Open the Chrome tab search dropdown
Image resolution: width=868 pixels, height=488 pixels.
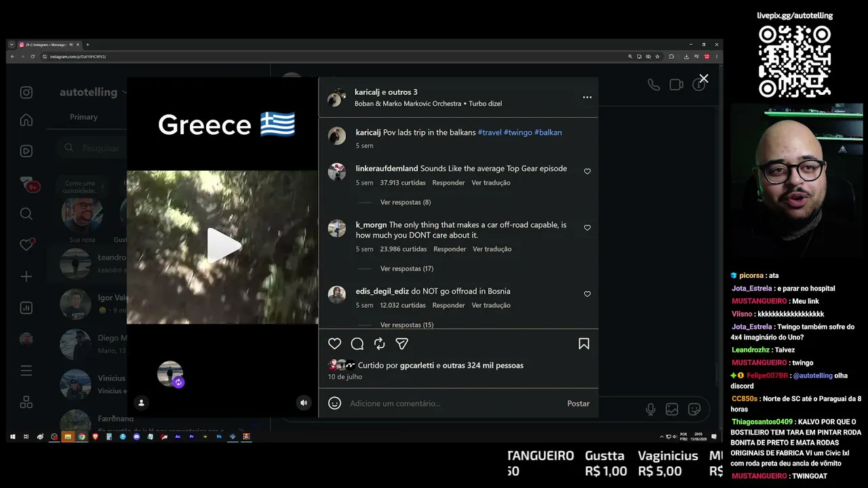click(x=12, y=45)
